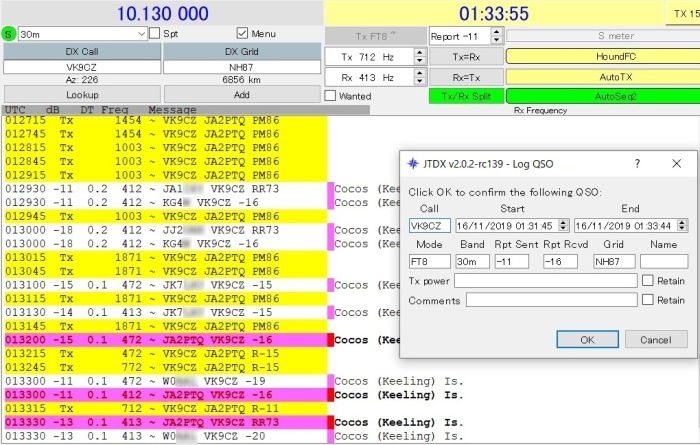Click the Grid field showing NH87
Viewport: 700px width, 445px height.
(614, 262)
